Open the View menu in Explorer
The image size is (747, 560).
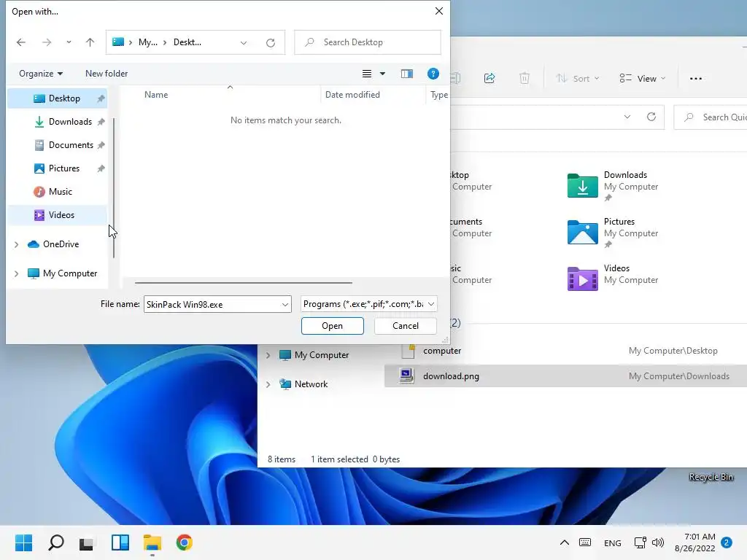(642, 79)
